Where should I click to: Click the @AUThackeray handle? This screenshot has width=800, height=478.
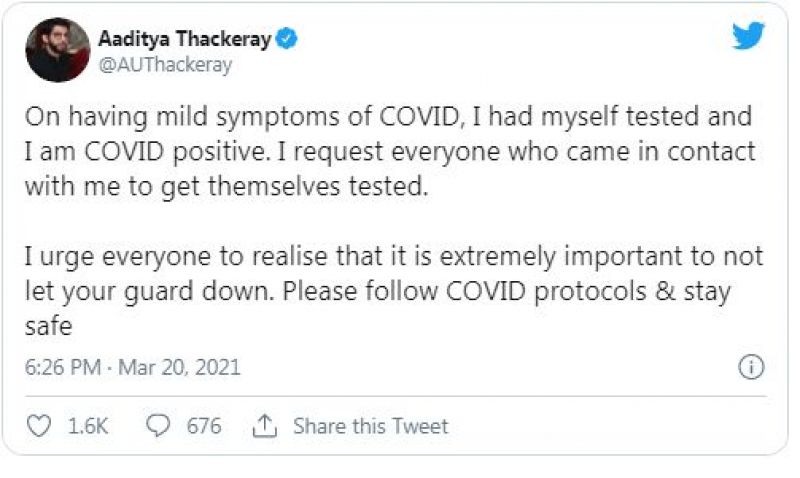[165, 65]
